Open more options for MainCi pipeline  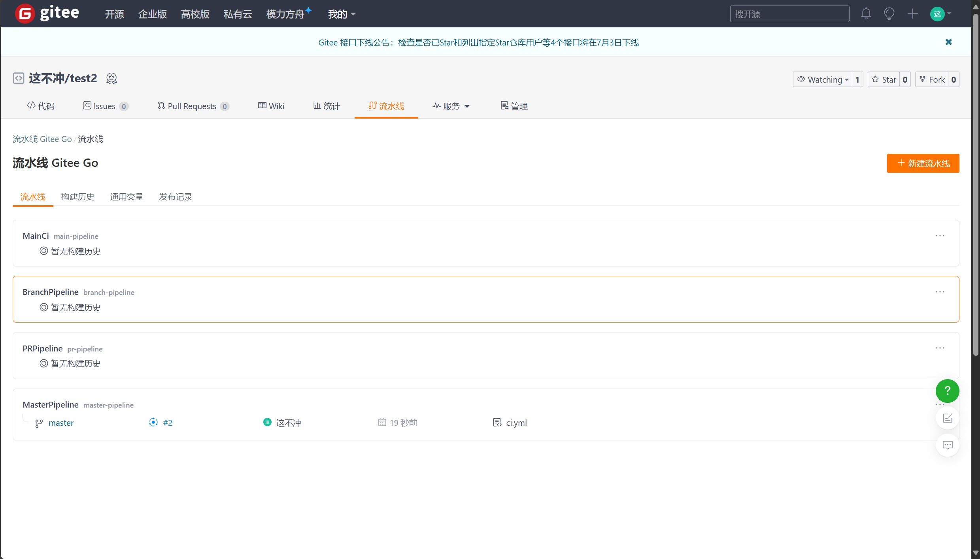pos(940,236)
